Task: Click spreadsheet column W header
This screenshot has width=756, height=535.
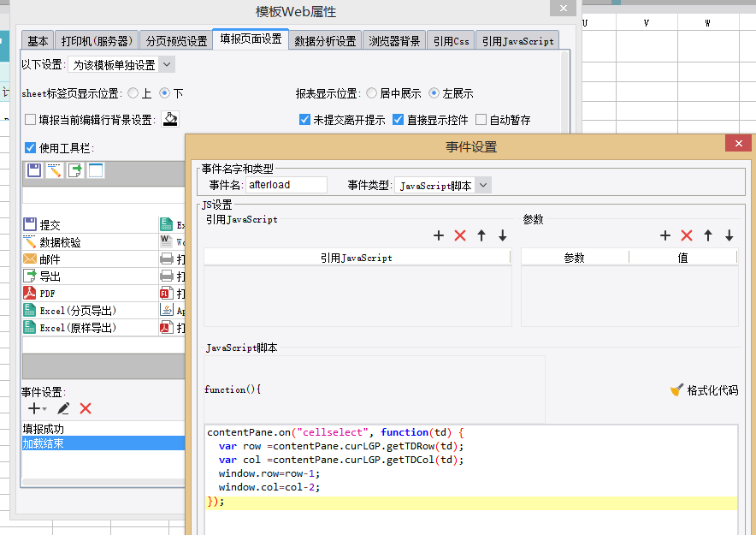Action: tap(708, 22)
